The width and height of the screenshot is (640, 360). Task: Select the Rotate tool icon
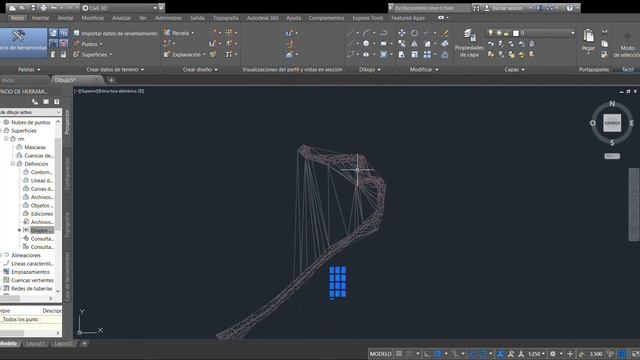pos(414,33)
